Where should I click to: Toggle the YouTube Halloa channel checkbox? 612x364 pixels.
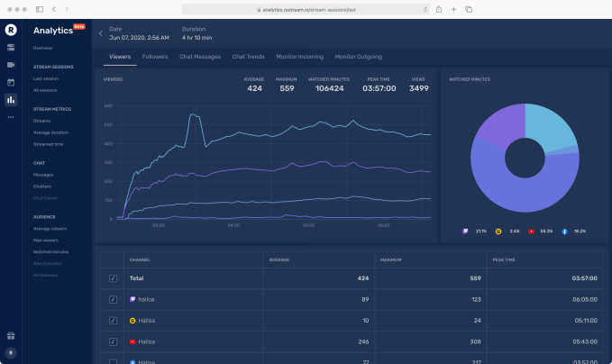click(113, 341)
